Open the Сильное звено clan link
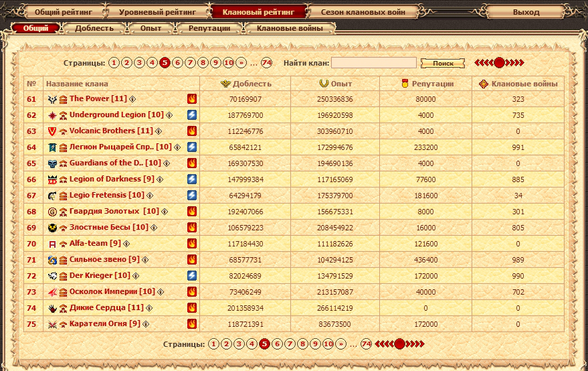This screenshot has height=371, width=588. tap(104, 259)
